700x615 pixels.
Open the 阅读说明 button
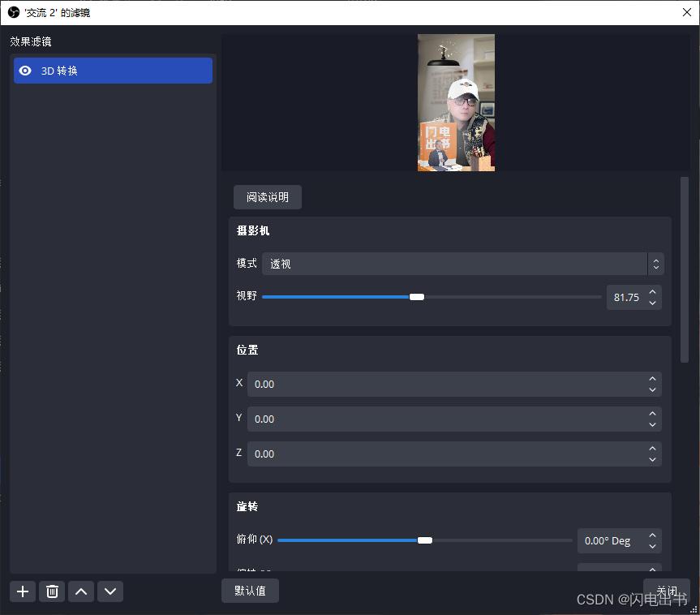(268, 197)
